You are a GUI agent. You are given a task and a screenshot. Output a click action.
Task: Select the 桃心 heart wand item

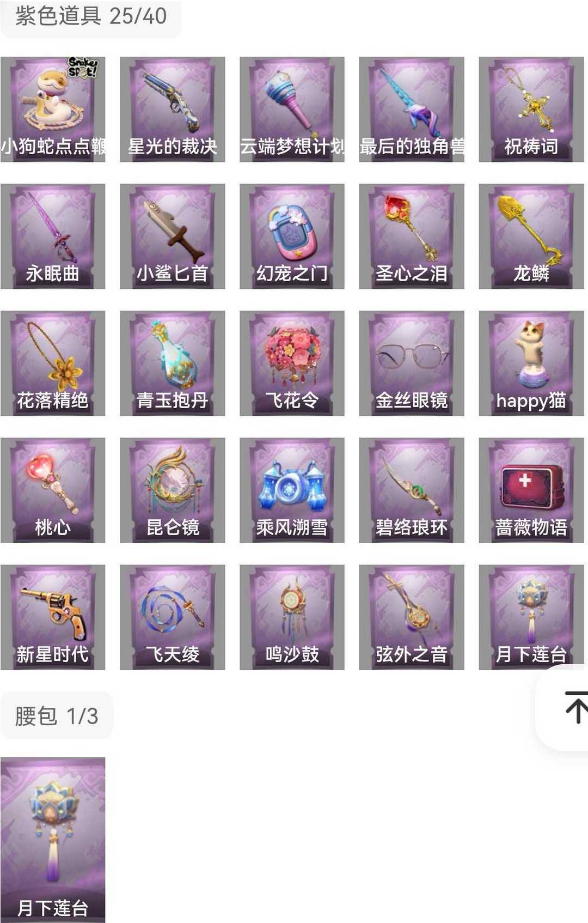(53, 490)
